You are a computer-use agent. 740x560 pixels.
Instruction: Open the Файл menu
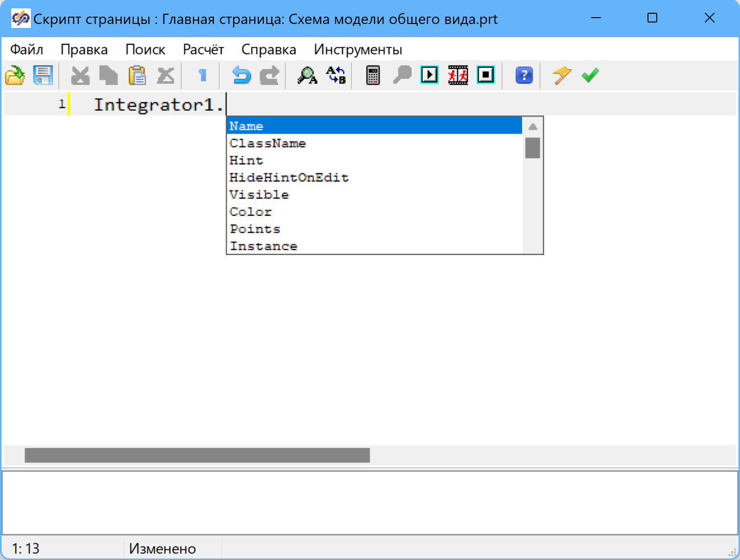point(26,49)
